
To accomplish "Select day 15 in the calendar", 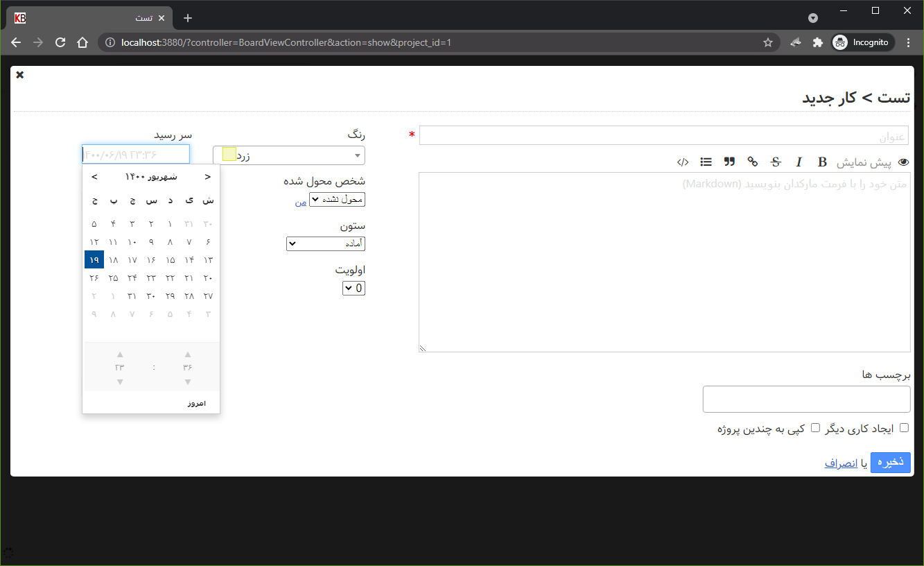I will 170,260.
